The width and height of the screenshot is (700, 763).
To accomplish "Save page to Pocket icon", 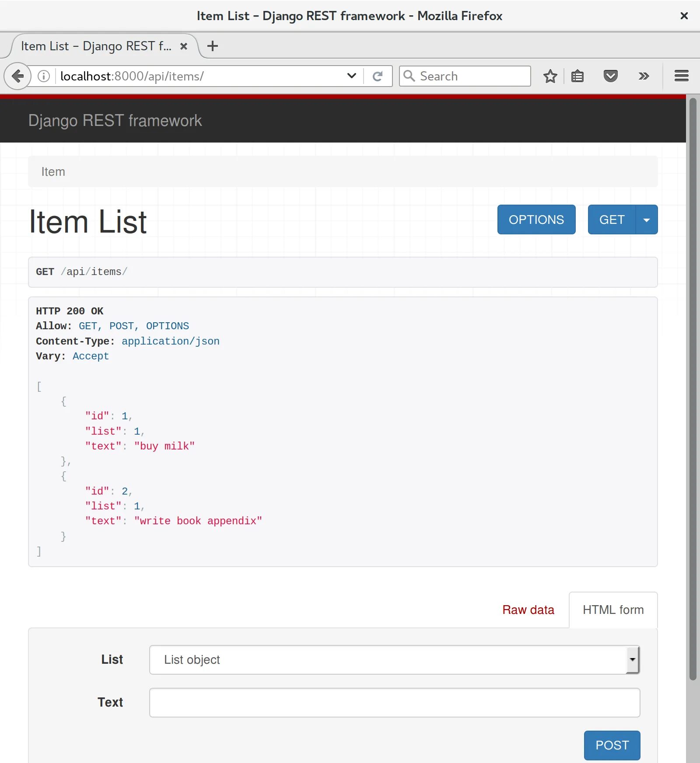I will coord(610,76).
